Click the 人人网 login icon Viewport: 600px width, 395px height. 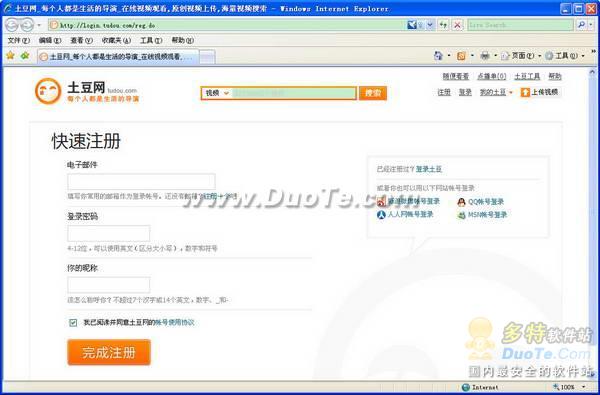(381, 215)
